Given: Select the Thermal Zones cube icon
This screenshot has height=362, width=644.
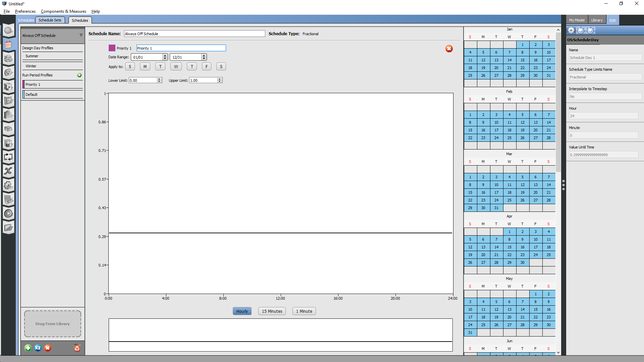Looking at the screenshot, I should click(x=8, y=143).
